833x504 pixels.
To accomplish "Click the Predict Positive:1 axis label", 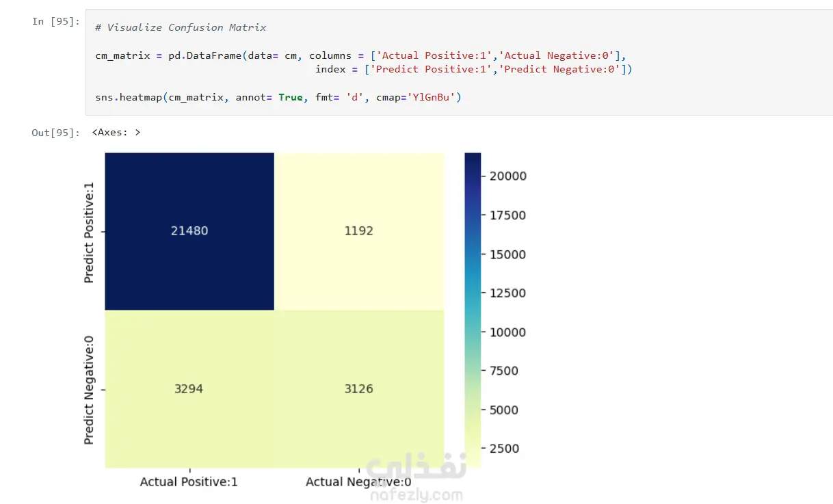I will point(90,232).
